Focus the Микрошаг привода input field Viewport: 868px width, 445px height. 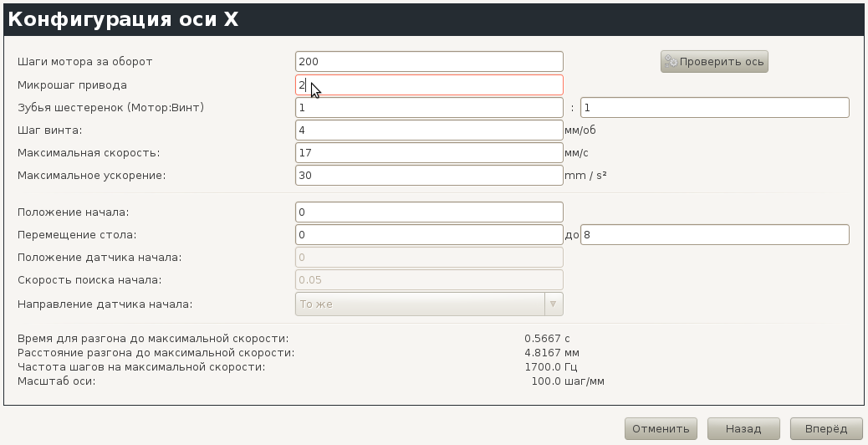(x=429, y=85)
